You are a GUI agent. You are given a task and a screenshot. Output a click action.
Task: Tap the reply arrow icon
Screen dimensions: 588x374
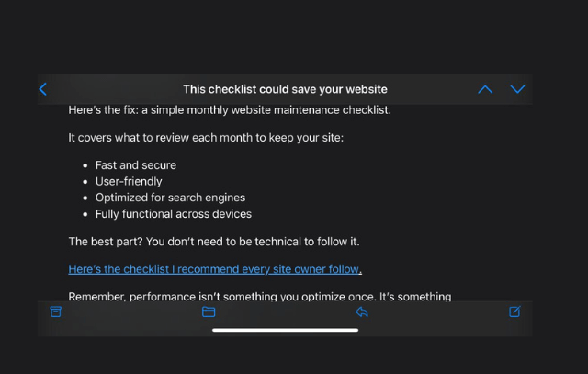[x=362, y=312]
